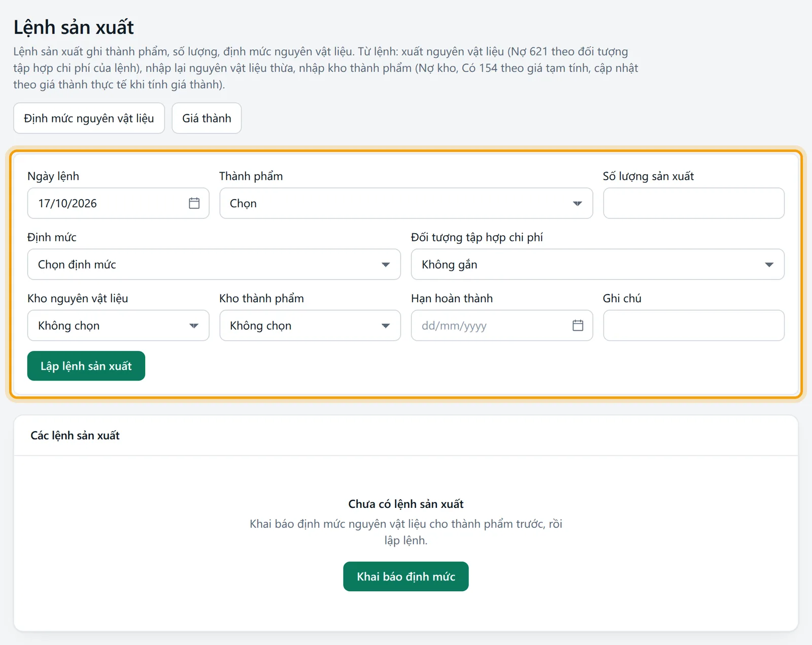Image resolution: width=812 pixels, height=645 pixels.
Task: Open the Định mức dropdown list
Action: tap(214, 264)
